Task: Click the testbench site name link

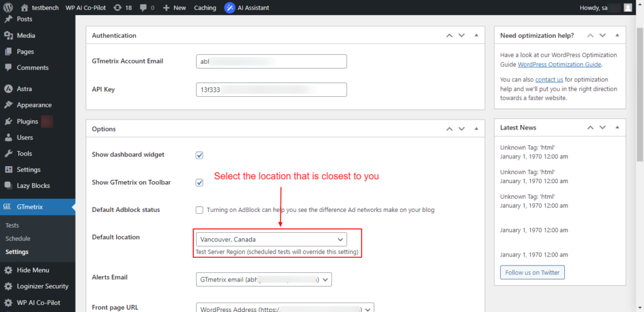Action: (45, 8)
